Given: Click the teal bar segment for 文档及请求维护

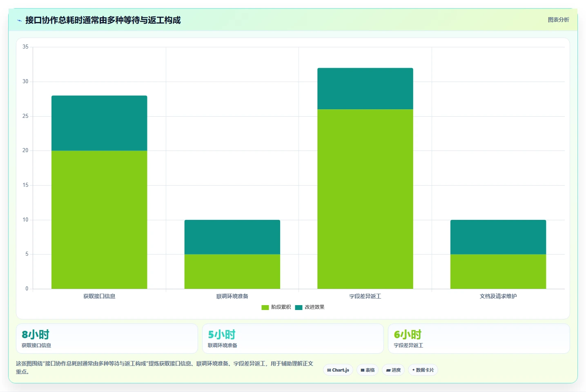Looking at the screenshot, I should pos(498,237).
